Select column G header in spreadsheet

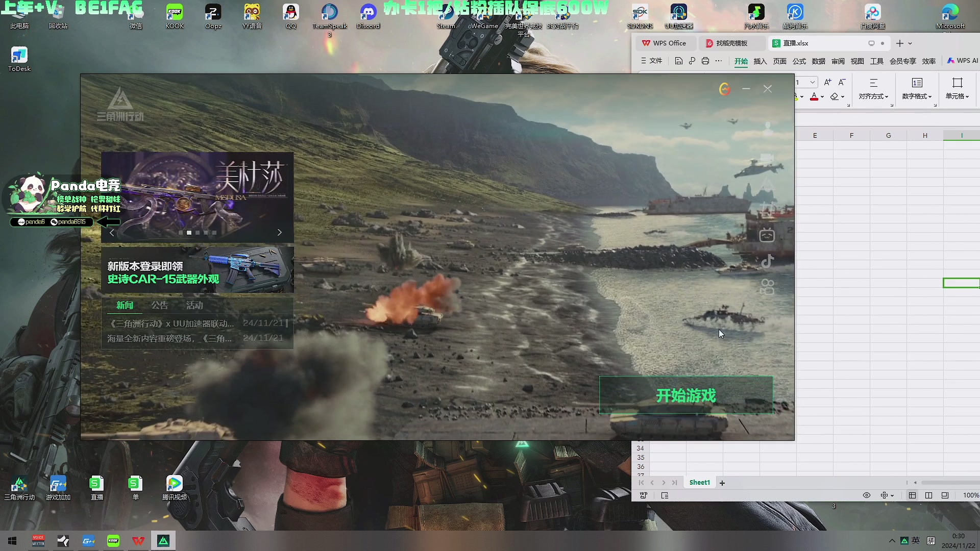point(889,135)
